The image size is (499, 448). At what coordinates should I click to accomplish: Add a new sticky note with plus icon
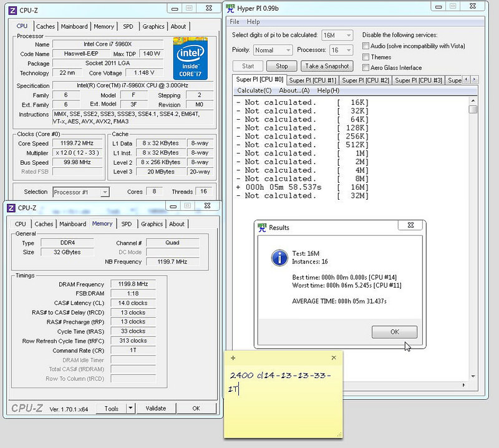point(233,358)
